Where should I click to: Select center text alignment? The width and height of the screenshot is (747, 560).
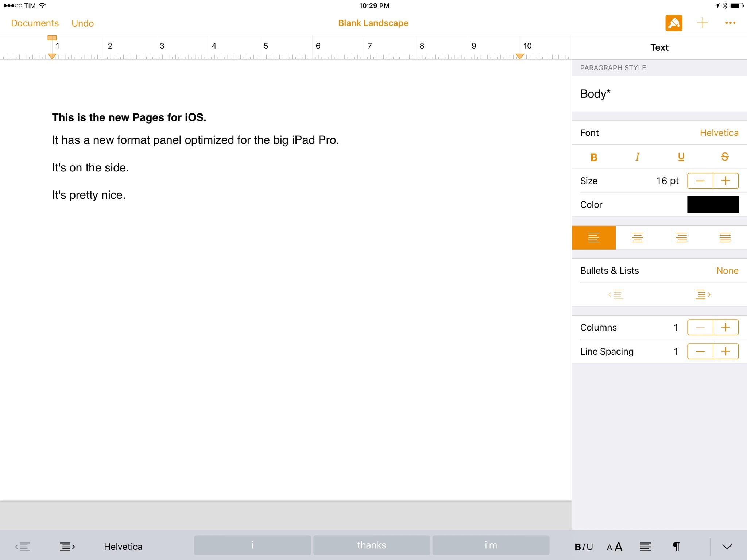coord(638,238)
